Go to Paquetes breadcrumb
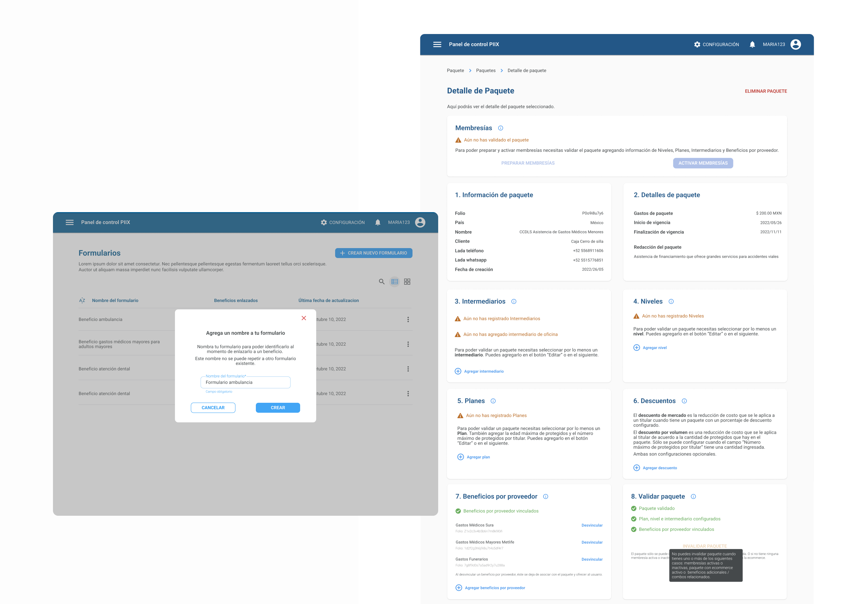Screen dimensions: 868x604 [485, 71]
